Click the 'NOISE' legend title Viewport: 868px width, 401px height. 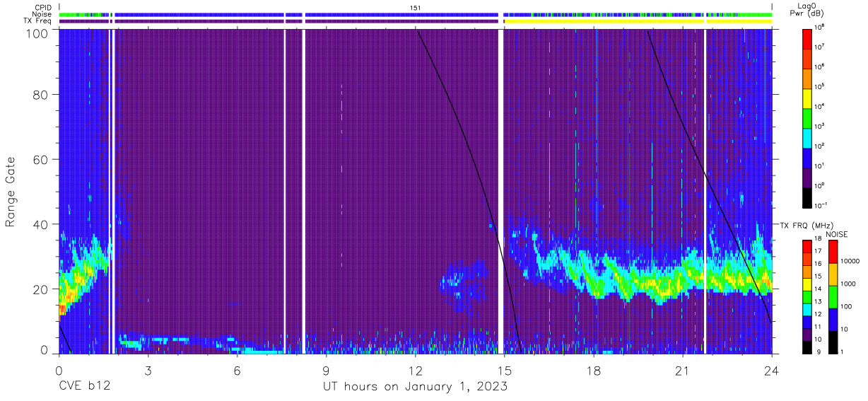point(838,234)
